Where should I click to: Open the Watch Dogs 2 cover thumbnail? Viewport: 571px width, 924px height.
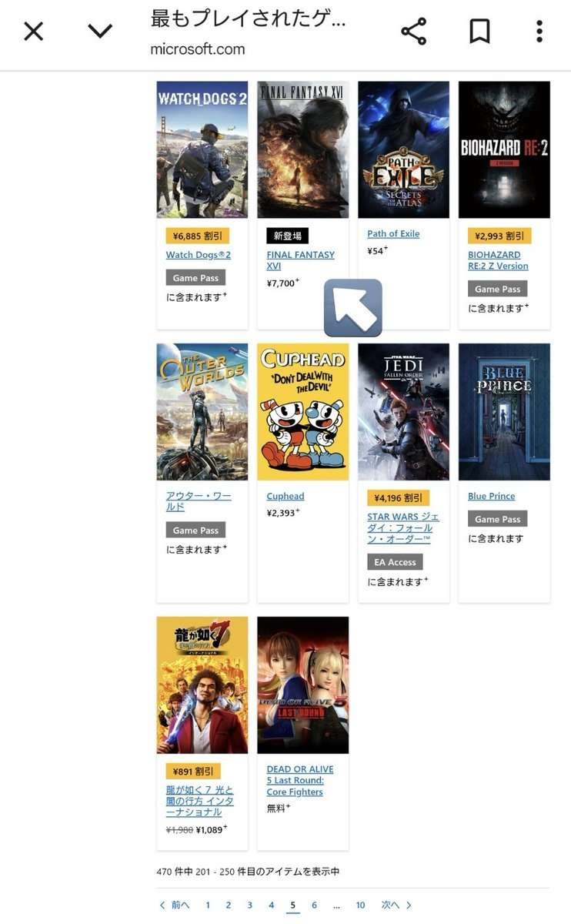pos(202,149)
